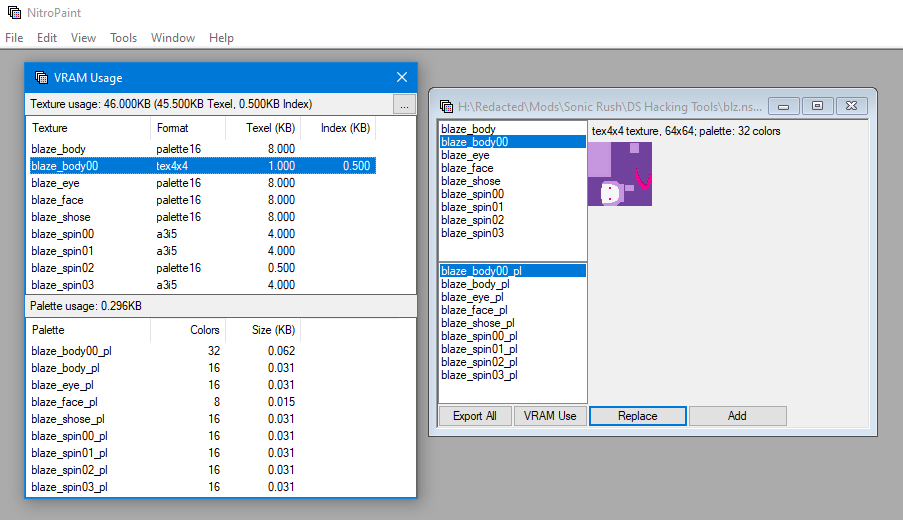This screenshot has height=520, width=903.
Task: Select blaze_spin02_pl row in VRAM Usage palette table
Action: pos(165,469)
